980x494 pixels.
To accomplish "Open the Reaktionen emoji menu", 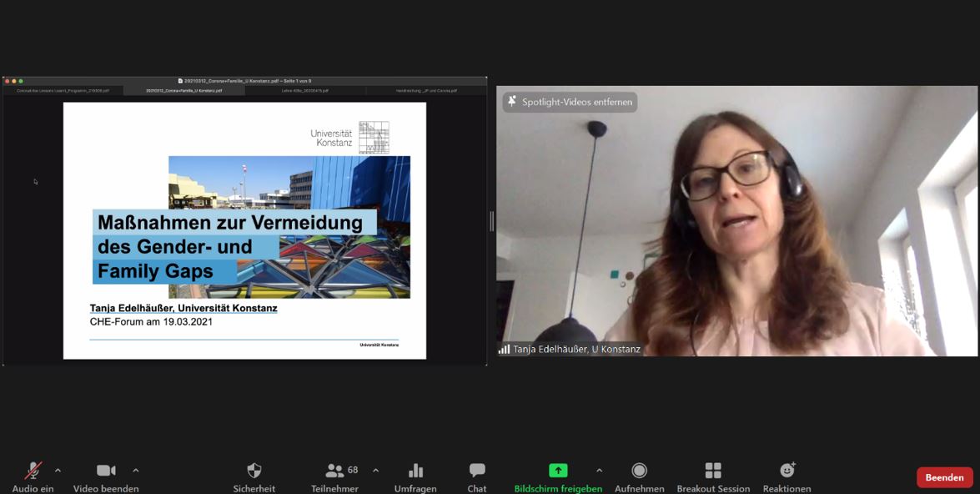I will (787, 471).
